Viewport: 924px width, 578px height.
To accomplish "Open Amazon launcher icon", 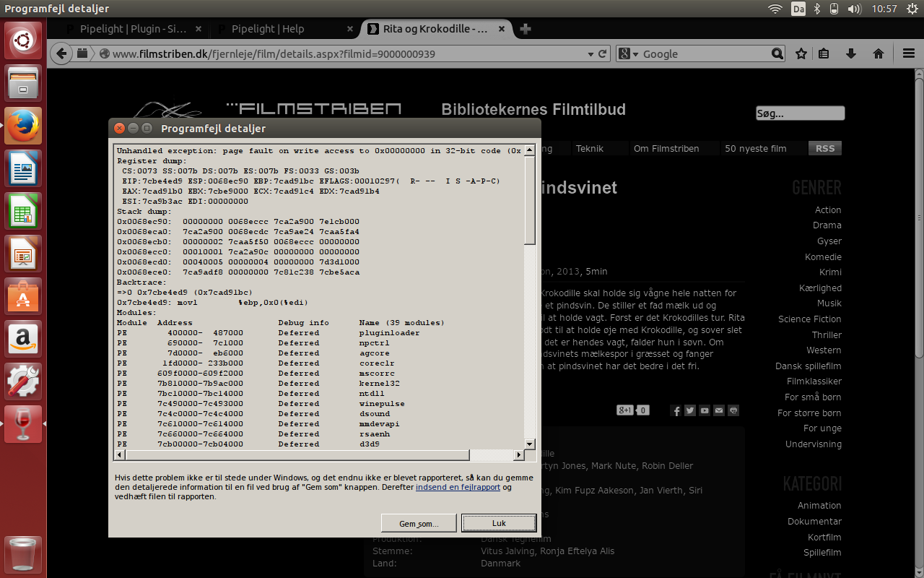I will (x=23, y=339).
